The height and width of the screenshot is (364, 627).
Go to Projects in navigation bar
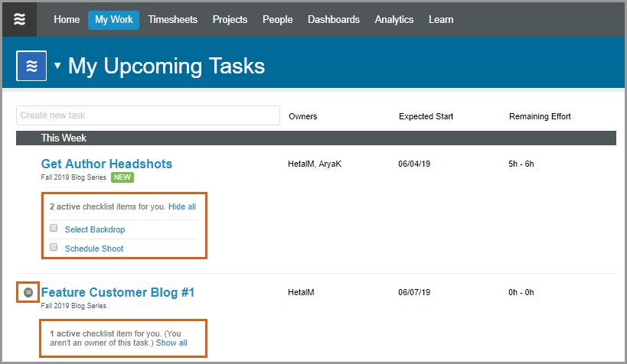(x=230, y=20)
